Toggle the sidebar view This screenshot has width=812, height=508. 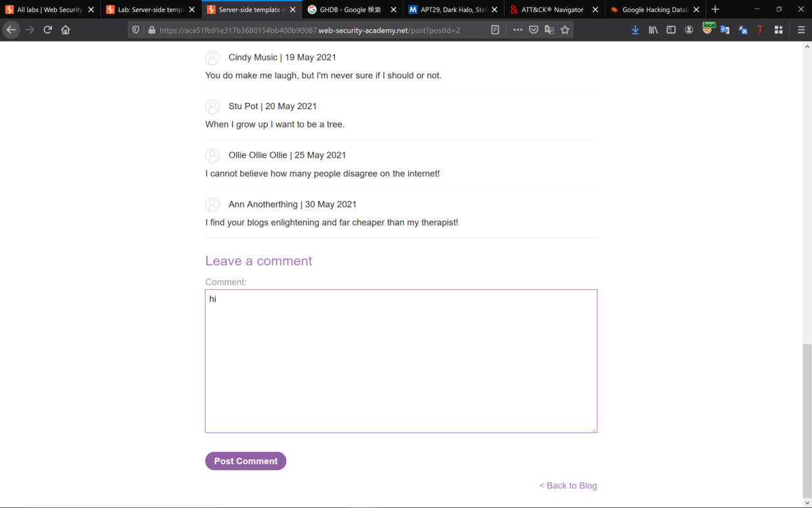click(x=671, y=30)
